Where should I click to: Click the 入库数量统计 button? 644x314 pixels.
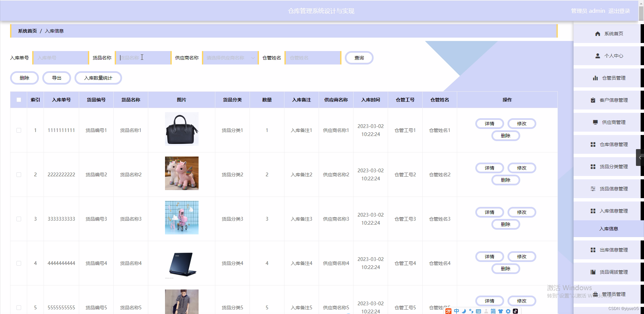coord(98,78)
